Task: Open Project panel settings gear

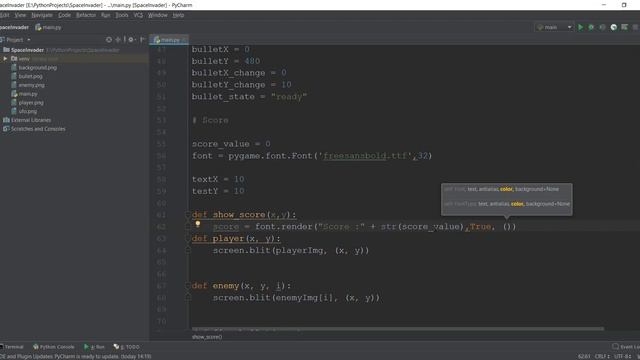Action: (x=131, y=40)
